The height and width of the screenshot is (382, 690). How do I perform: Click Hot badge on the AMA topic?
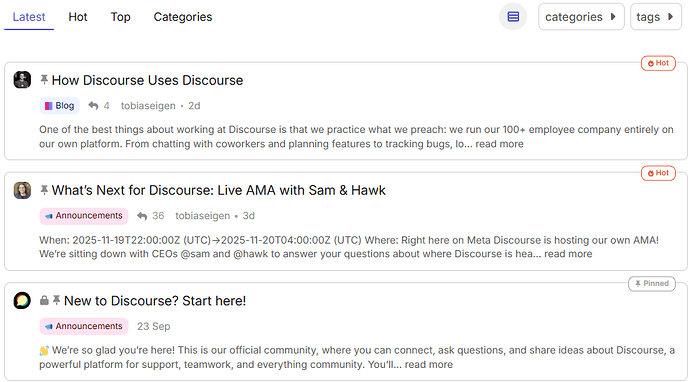(658, 173)
